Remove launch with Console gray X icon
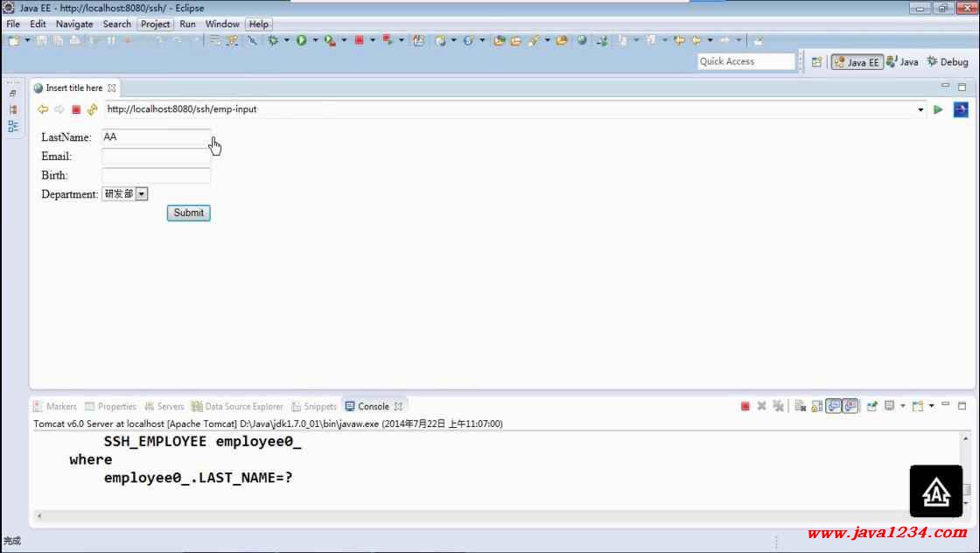 point(761,406)
